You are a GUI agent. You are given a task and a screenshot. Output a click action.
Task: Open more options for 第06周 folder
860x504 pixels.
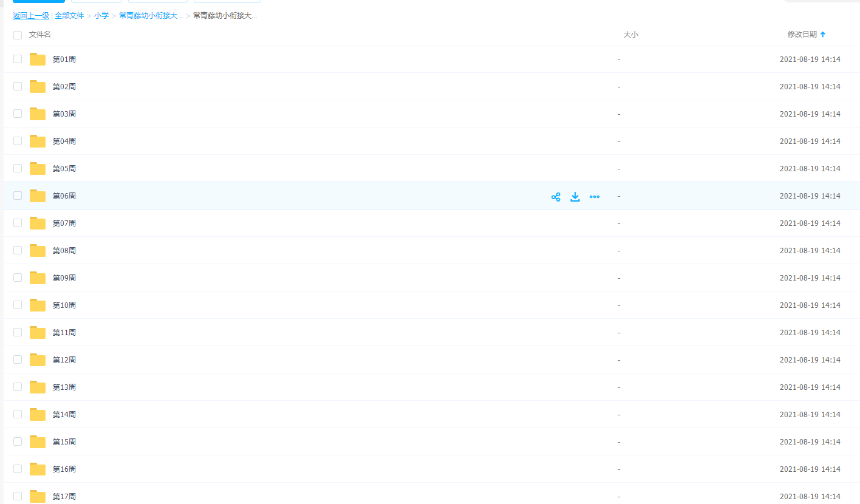tap(595, 197)
